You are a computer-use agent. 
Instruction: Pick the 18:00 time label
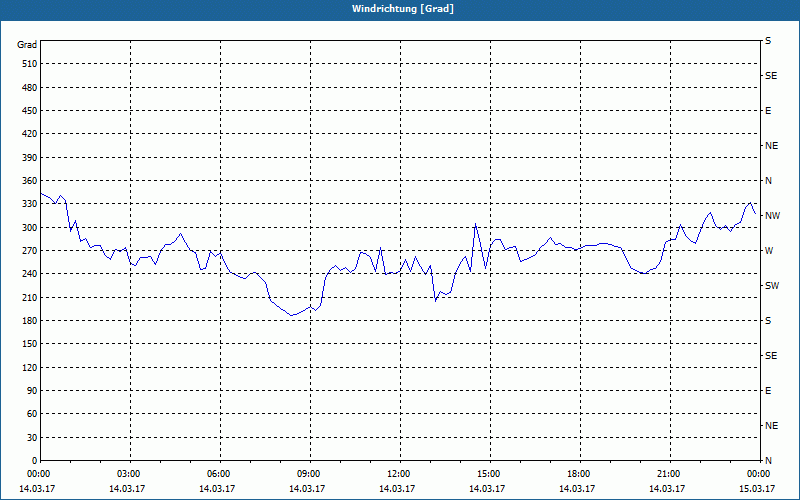[578, 474]
